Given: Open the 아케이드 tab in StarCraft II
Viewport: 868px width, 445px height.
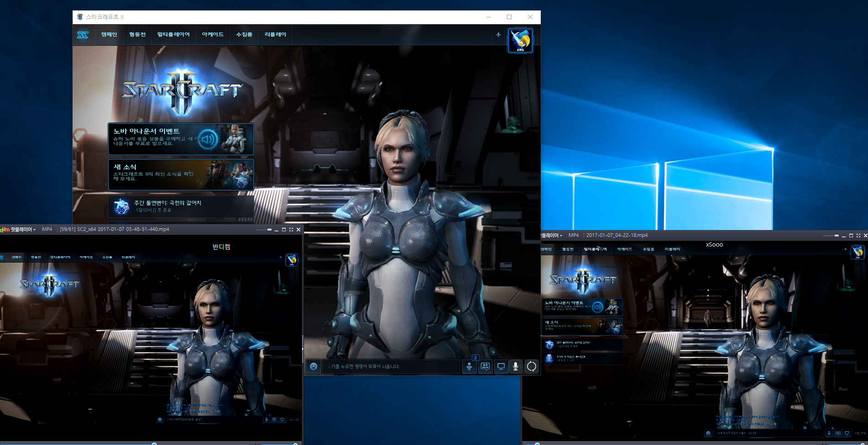Looking at the screenshot, I should (213, 34).
